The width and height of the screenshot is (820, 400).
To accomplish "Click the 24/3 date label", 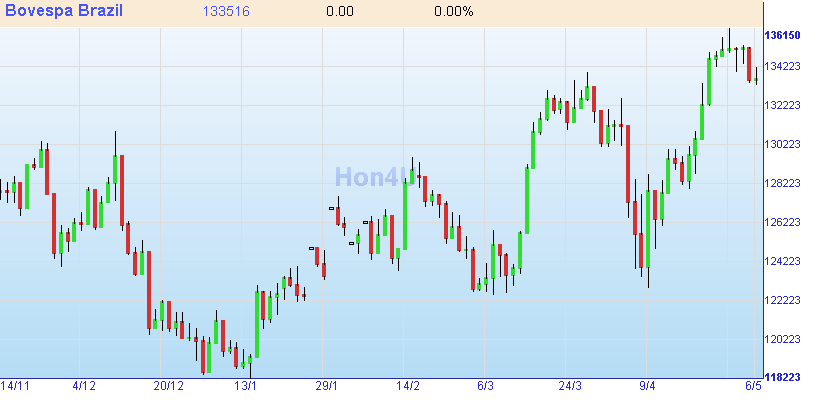I will [x=570, y=386].
